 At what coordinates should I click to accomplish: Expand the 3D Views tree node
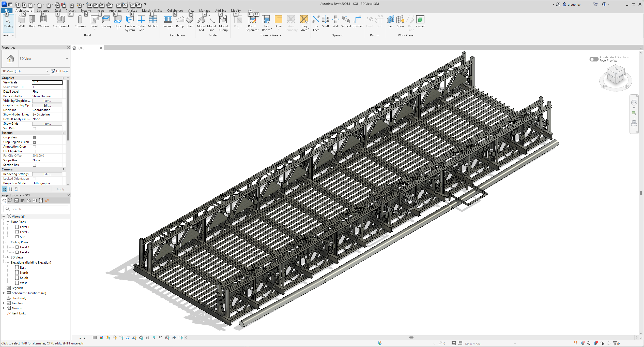point(8,257)
